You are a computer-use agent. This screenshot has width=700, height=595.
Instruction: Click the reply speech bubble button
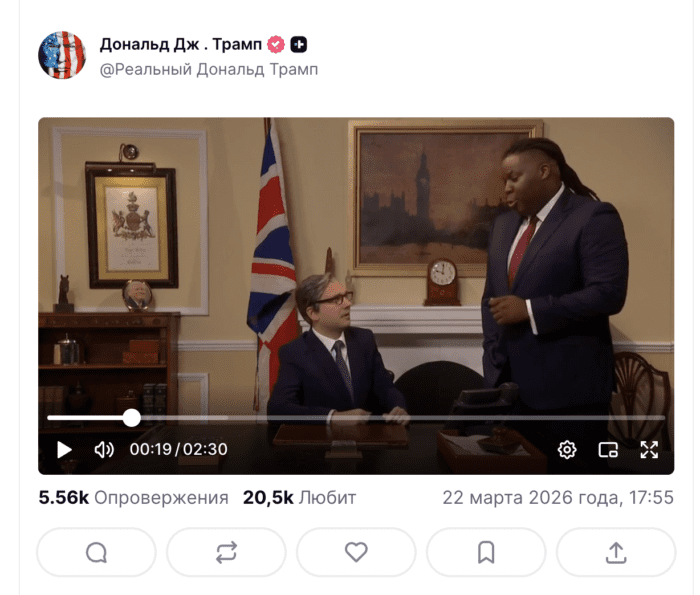pos(96,553)
